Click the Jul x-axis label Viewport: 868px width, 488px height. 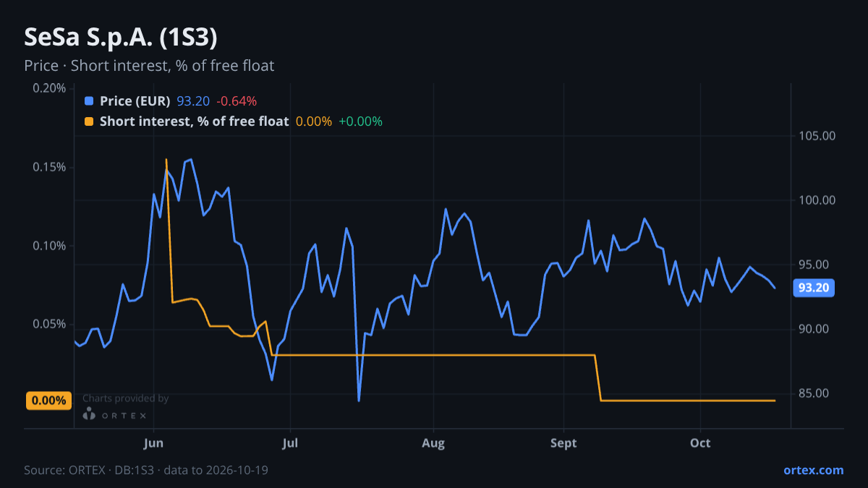point(290,443)
